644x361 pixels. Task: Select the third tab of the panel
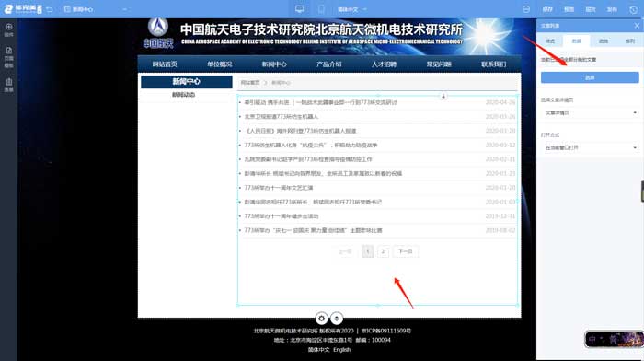click(604, 41)
